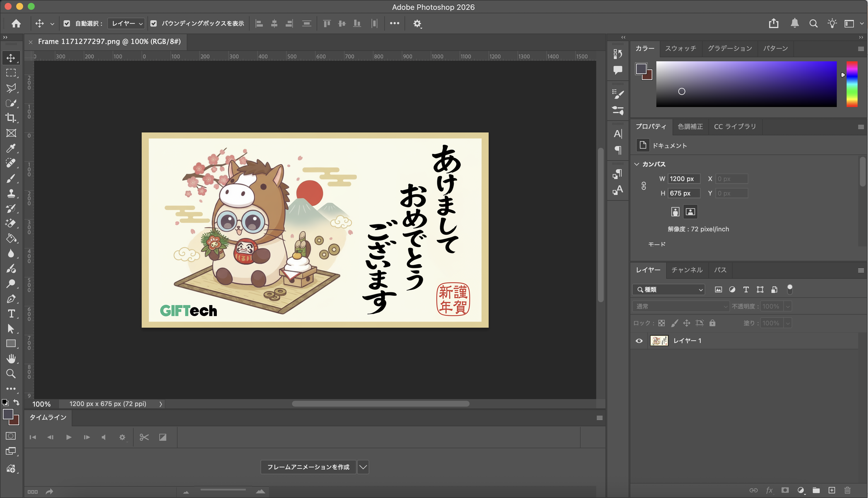Select the Horizontal Type tool
This screenshot has height=498, width=868.
tap(11, 314)
